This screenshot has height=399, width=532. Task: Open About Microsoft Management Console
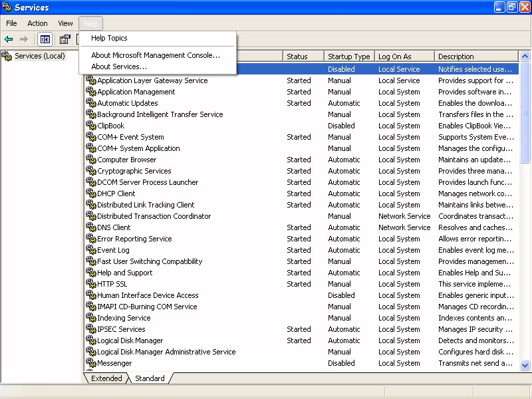pos(156,55)
